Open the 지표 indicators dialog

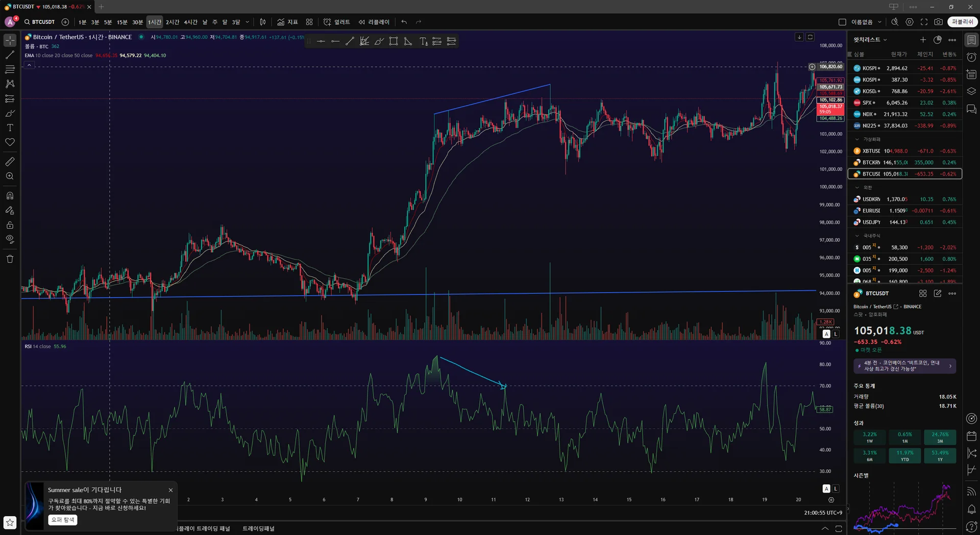[x=287, y=22]
